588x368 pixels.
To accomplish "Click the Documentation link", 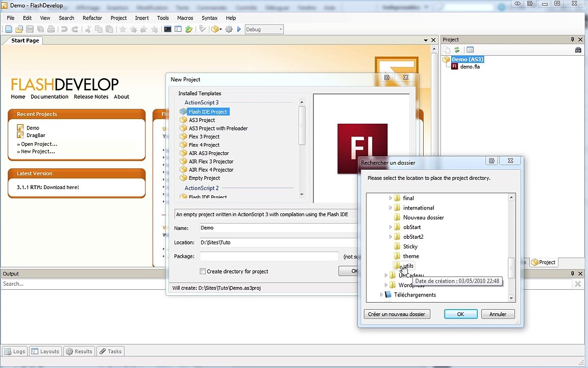I will point(50,97).
